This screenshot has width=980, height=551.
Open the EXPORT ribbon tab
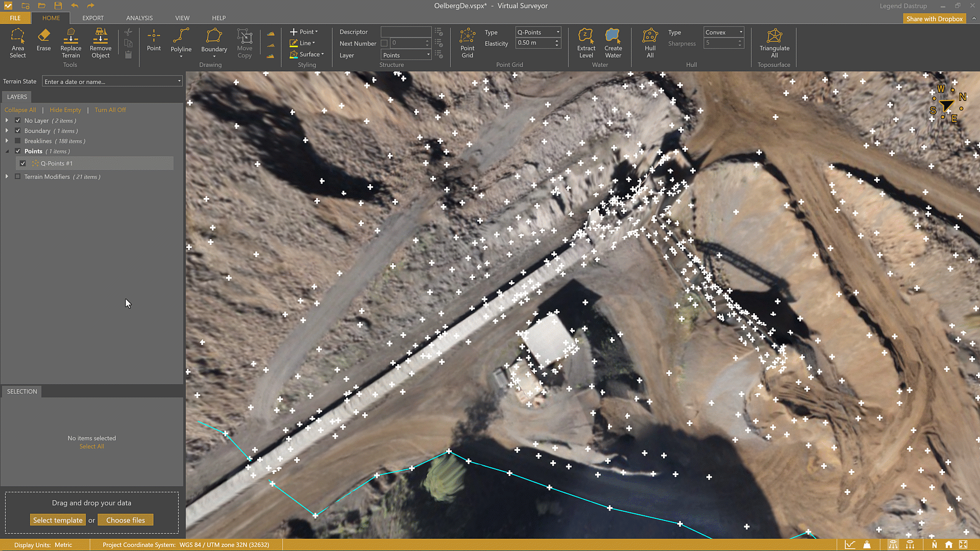point(93,18)
